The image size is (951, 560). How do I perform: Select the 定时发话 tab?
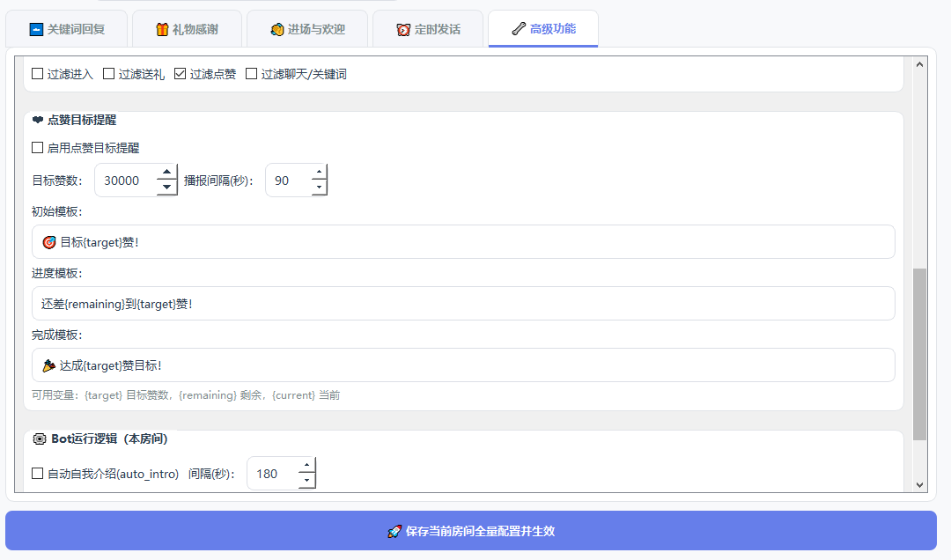click(428, 29)
